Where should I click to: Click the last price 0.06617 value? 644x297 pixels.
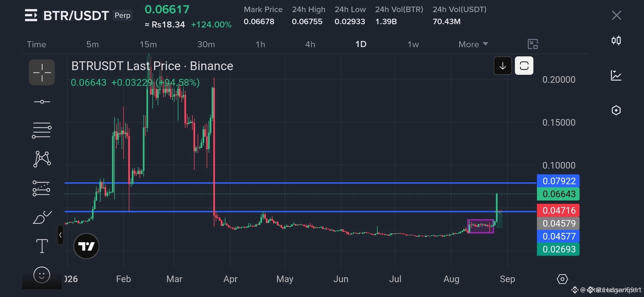pos(167,9)
